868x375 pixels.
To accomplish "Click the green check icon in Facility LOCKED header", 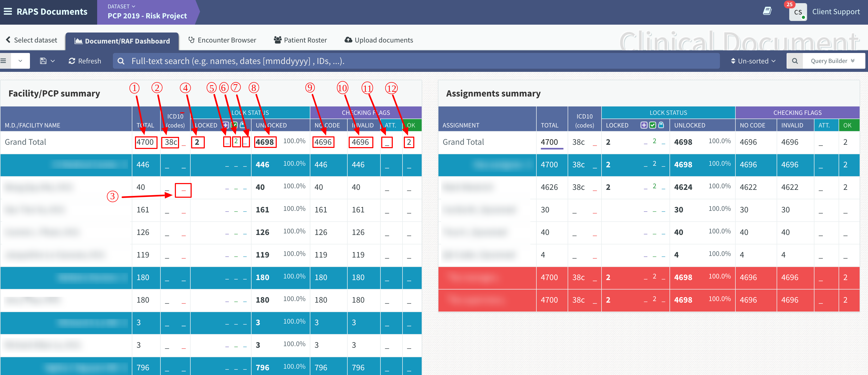I will click(234, 125).
